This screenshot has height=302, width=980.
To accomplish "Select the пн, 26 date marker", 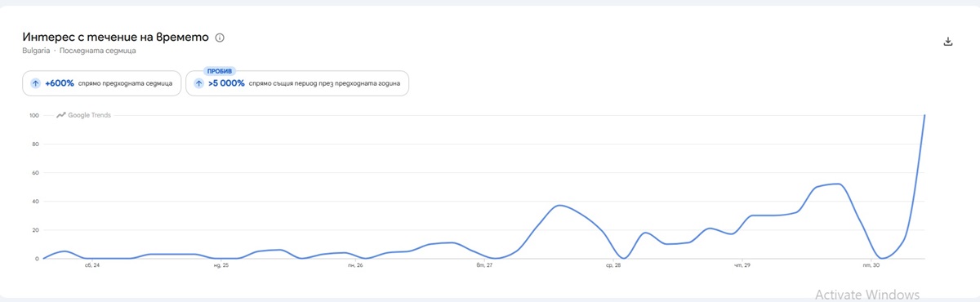I will (354, 265).
